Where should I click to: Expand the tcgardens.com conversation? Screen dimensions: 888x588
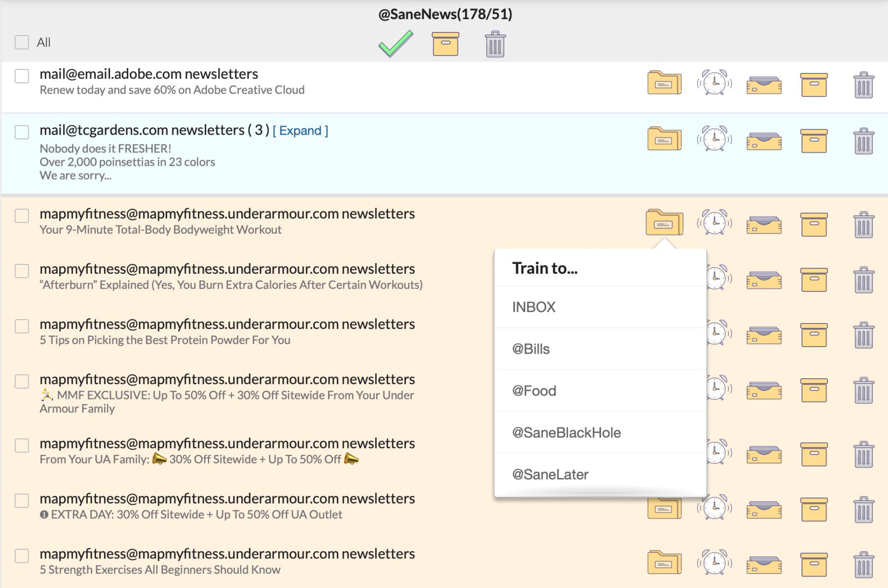pos(301,131)
